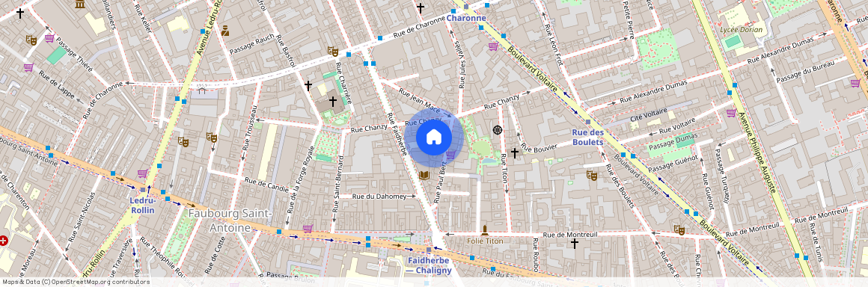Click the blue home location marker
The image size is (868, 287).
(x=434, y=137)
